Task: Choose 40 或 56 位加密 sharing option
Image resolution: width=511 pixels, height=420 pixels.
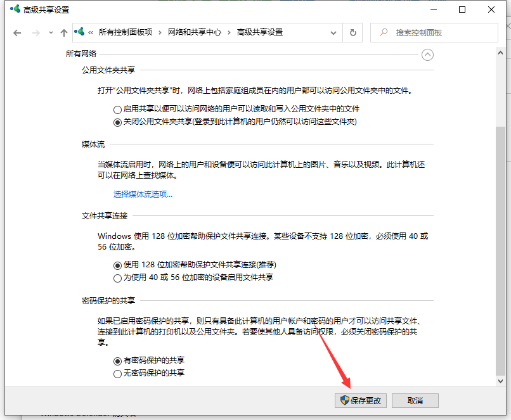Action: coord(117,277)
